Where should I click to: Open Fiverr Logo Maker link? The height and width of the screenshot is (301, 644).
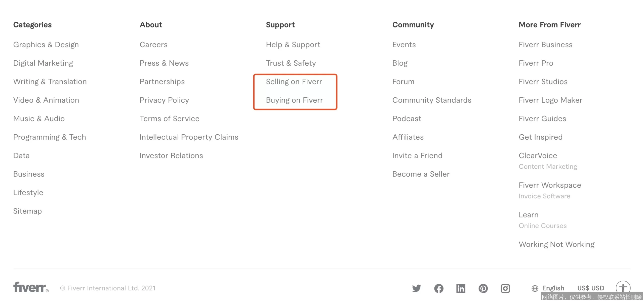(x=550, y=100)
